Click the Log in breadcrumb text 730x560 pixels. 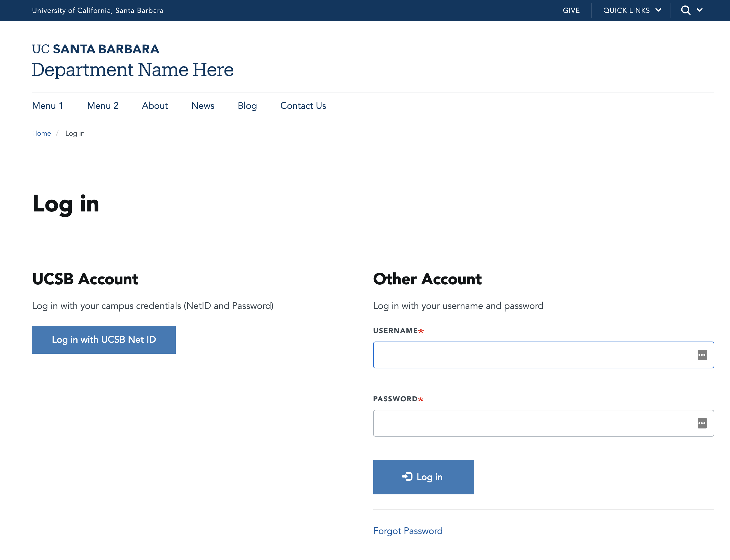pyautogui.click(x=75, y=133)
